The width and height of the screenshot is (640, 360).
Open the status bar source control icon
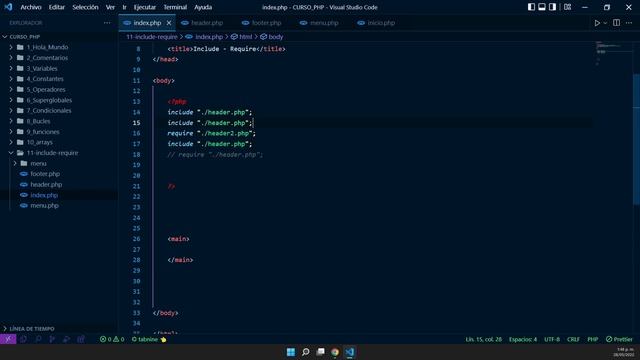pyautogui.click(x=52, y=339)
